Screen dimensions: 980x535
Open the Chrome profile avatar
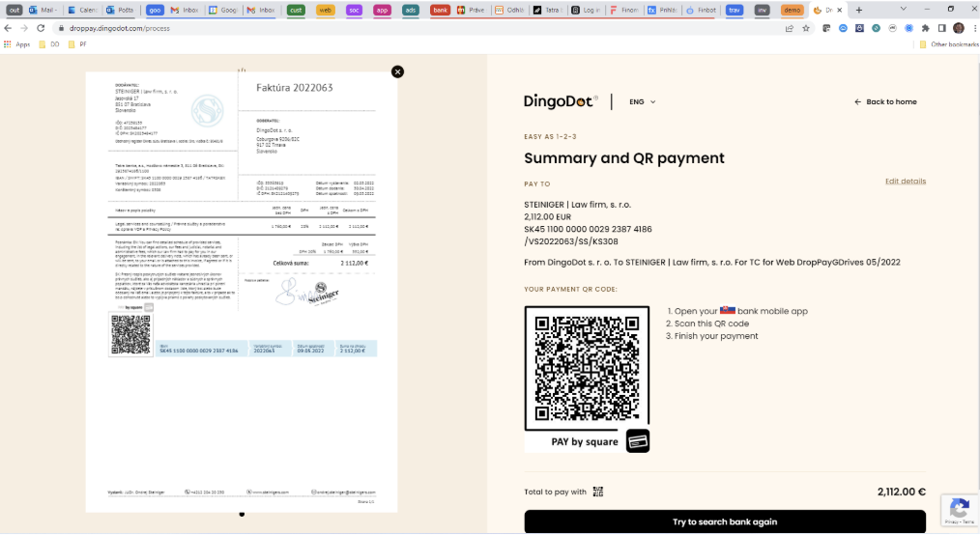point(959,28)
